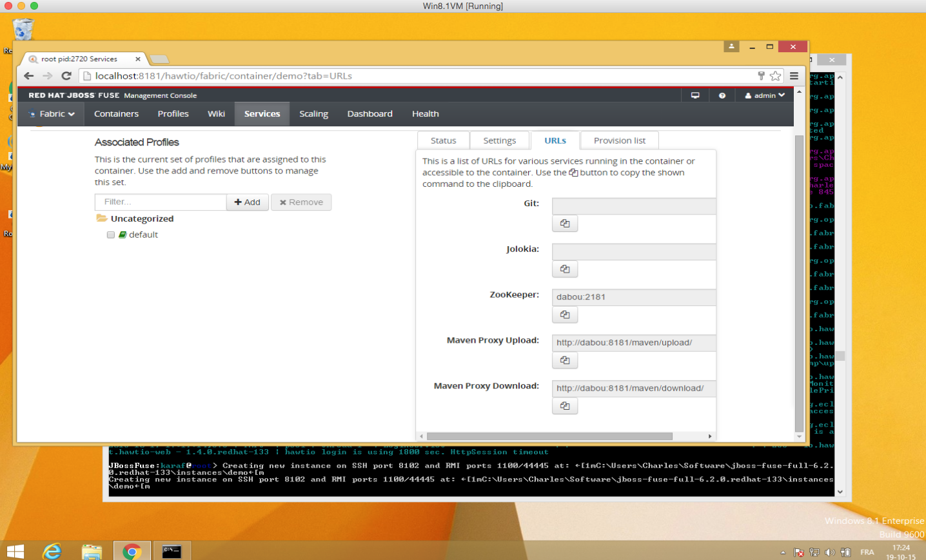
Task: Go to the Containers page
Action: [x=116, y=114]
